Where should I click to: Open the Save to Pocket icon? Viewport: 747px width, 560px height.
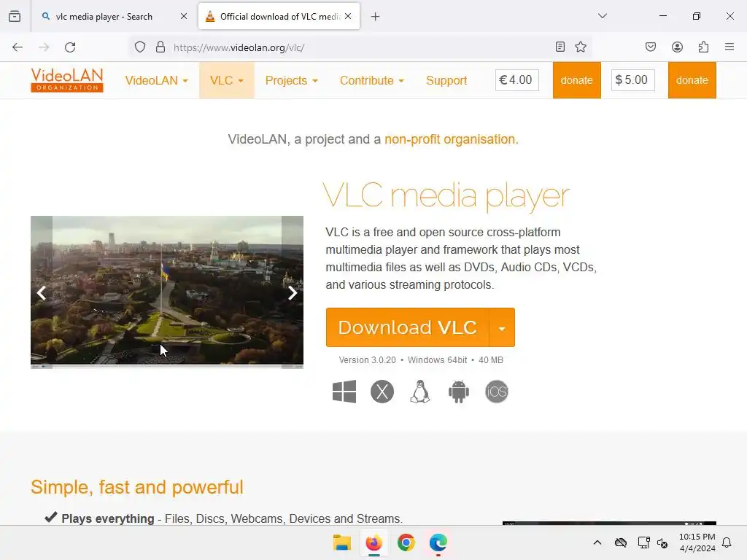[650, 47]
